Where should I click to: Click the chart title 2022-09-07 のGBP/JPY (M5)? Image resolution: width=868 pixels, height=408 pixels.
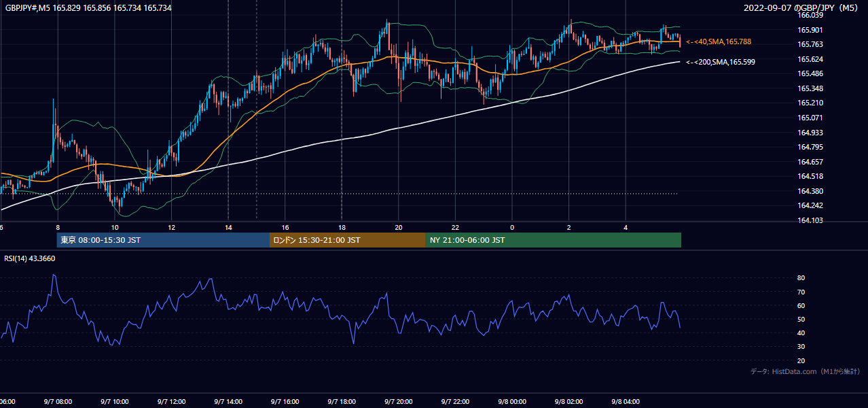802,8
